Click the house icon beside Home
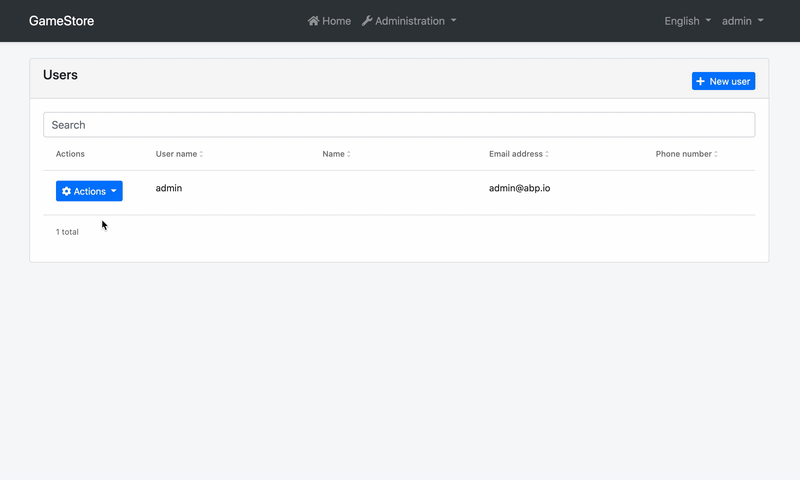800x480 pixels. pos(313,21)
